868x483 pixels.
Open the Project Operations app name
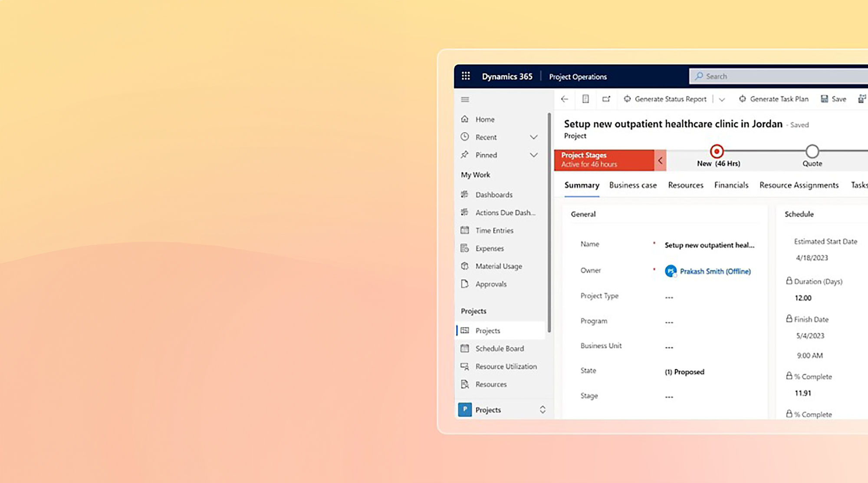point(578,76)
